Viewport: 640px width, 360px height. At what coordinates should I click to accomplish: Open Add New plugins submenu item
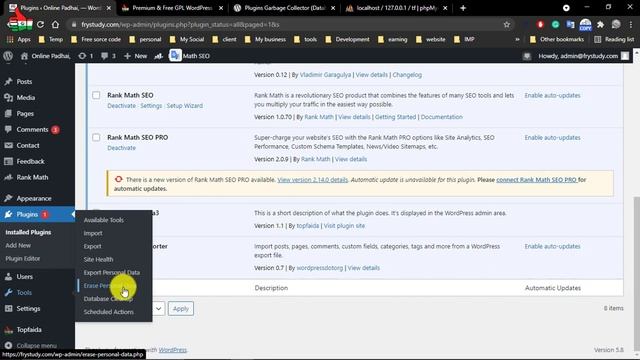point(18,245)
